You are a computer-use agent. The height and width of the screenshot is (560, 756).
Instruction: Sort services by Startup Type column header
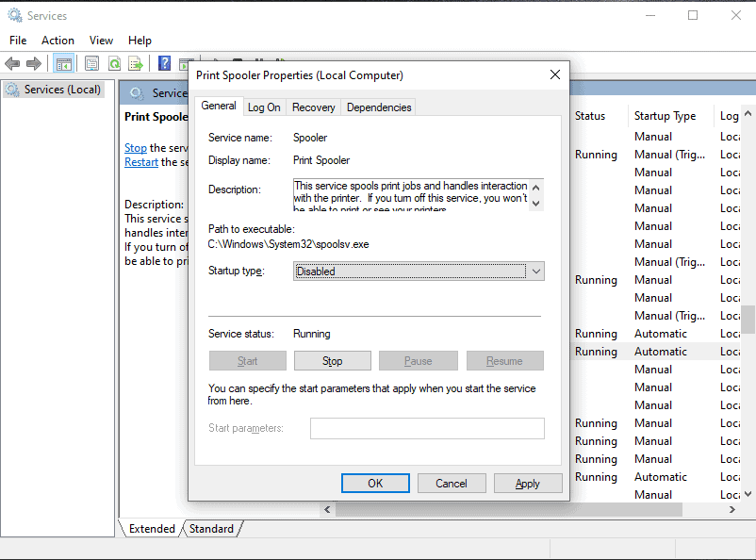pos(665,116)
